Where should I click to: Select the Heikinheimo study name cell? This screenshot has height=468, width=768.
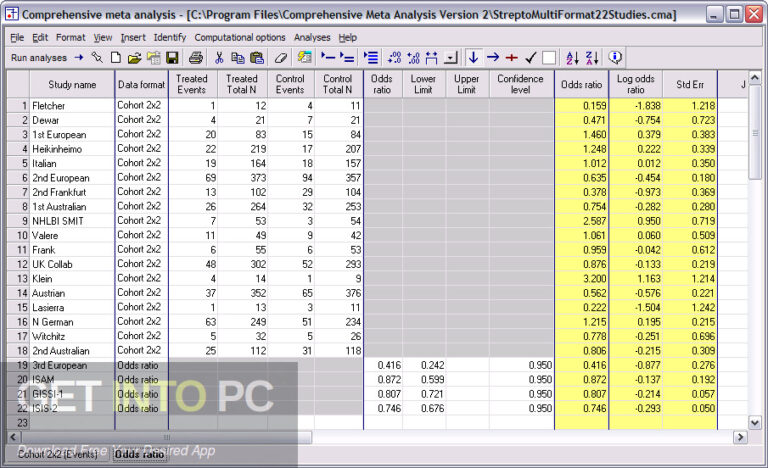(72, 149)
